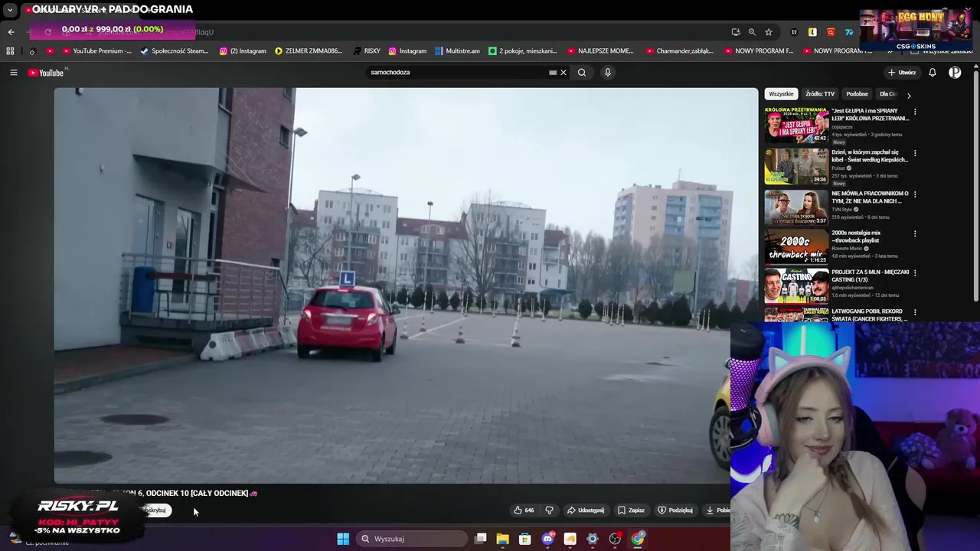Submit the search with the magnifier button
Viewport: 980px width, 551px height.
tap(582, 73)
